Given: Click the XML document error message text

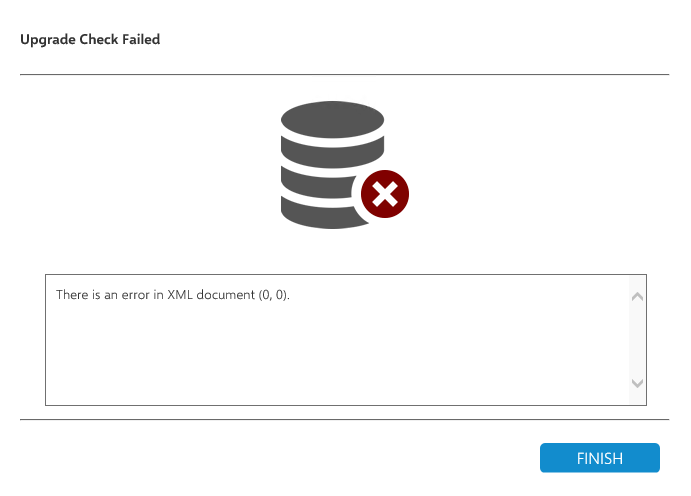Looking at the screenshot, I should tap(173, 297).
